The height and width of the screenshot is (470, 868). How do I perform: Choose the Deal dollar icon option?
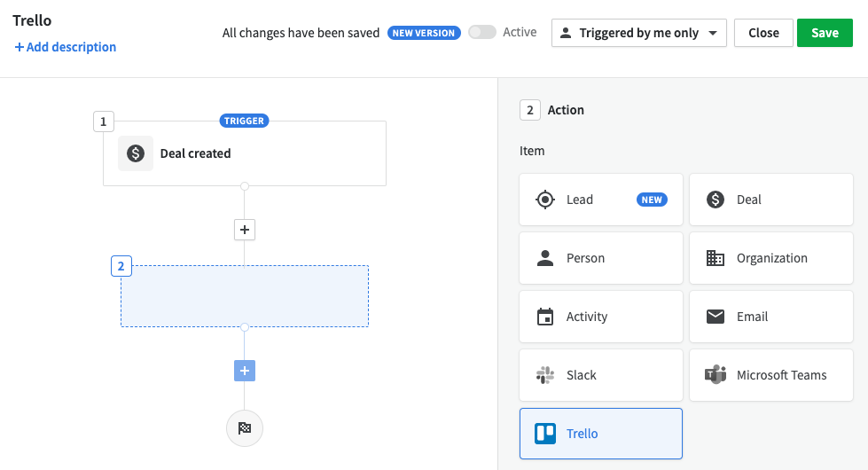click(716, 200)
